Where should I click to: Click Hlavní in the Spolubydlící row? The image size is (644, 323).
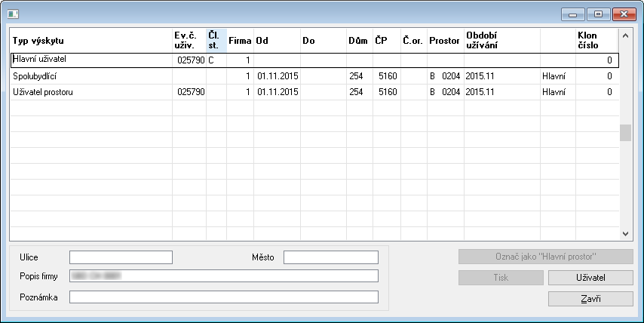(x=554, y=76)
